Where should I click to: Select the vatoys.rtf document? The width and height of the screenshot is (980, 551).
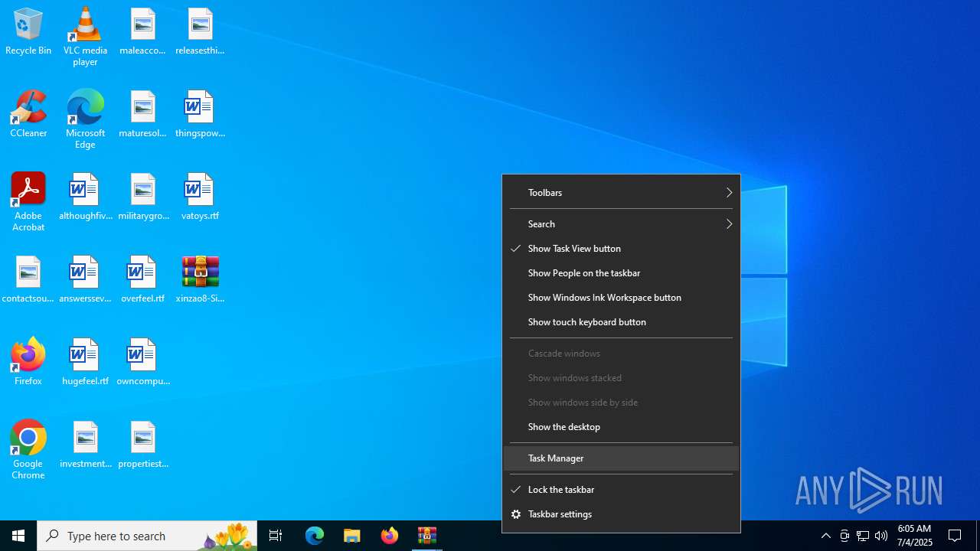coord(200,197)
